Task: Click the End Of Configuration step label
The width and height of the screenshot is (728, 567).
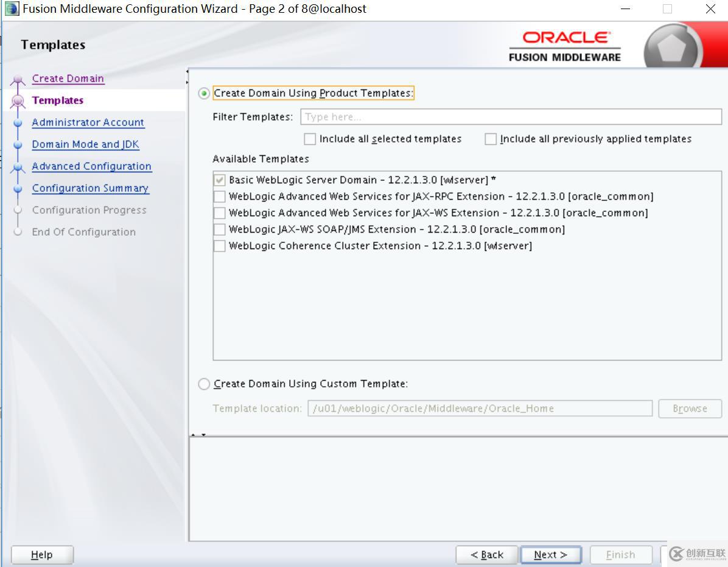Action: click(x=83, y=232)
